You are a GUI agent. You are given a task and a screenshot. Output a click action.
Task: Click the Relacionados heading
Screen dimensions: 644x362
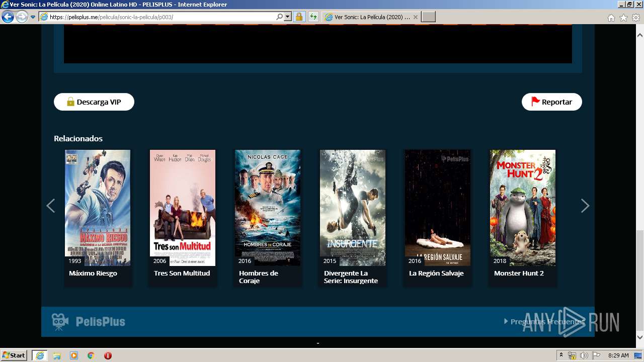[78, 138]
